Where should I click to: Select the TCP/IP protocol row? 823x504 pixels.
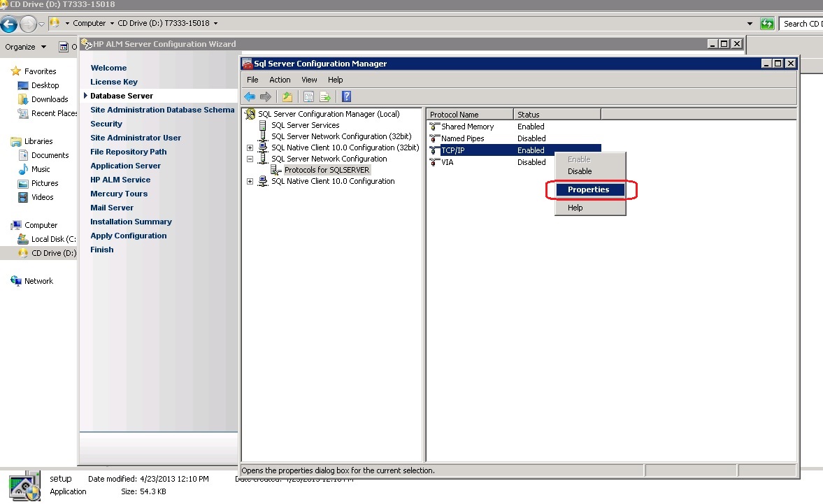pos(515,150)
